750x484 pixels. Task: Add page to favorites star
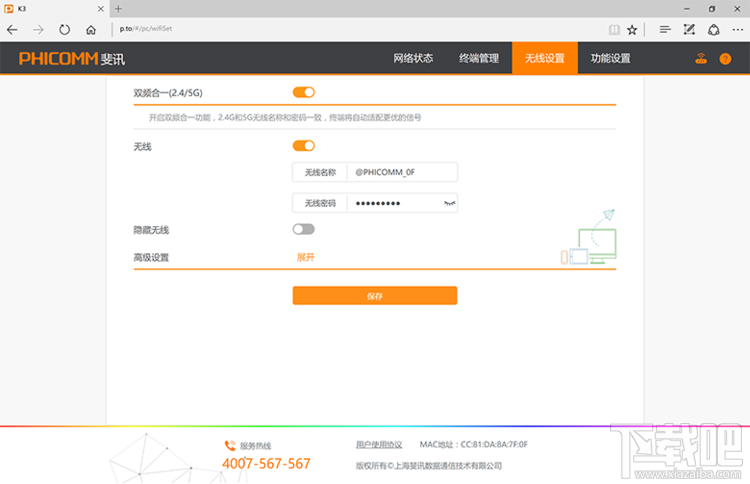[x=632, y=30]
